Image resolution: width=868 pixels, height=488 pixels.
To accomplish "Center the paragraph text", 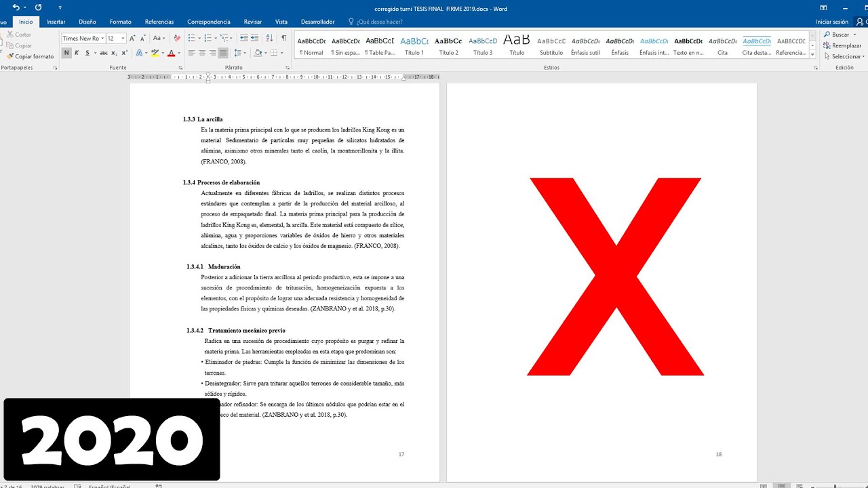I will [x=202, y=53].
